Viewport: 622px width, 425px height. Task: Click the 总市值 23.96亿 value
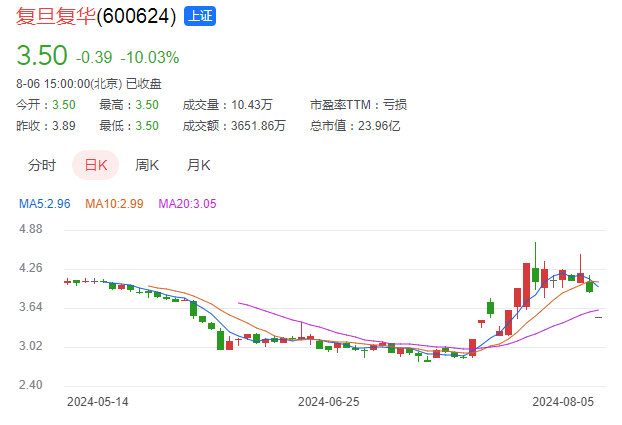[379, 126]
